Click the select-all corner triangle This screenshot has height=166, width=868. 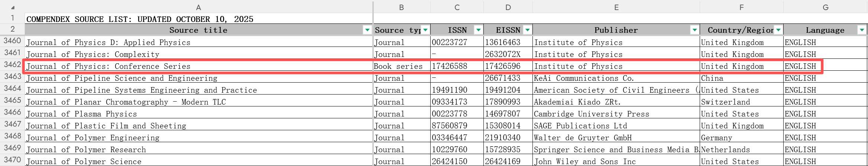pyautogui.click(x=12, y=7)
